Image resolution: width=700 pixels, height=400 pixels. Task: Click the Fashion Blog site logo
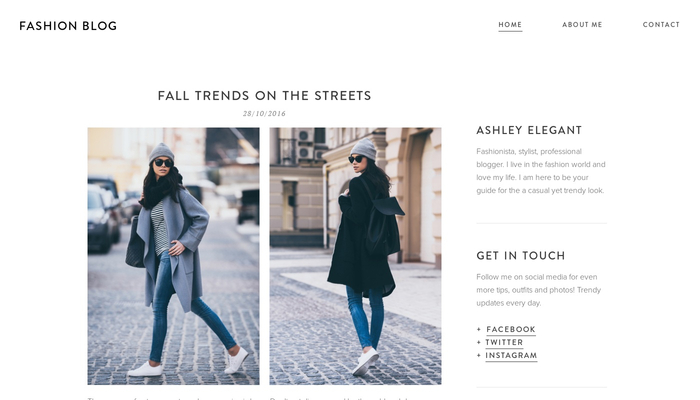click(x=68, y=26)
